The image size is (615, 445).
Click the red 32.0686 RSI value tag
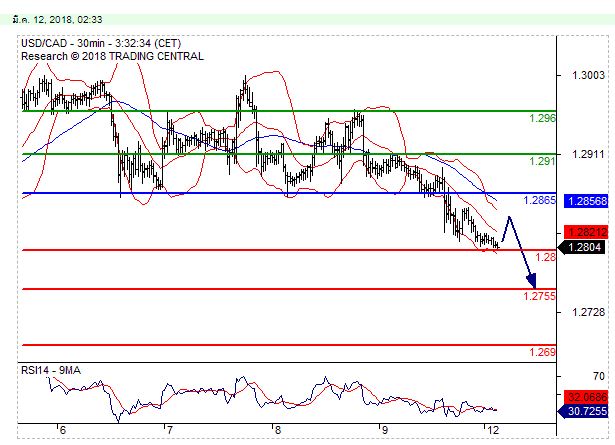(x=586, y=397)
